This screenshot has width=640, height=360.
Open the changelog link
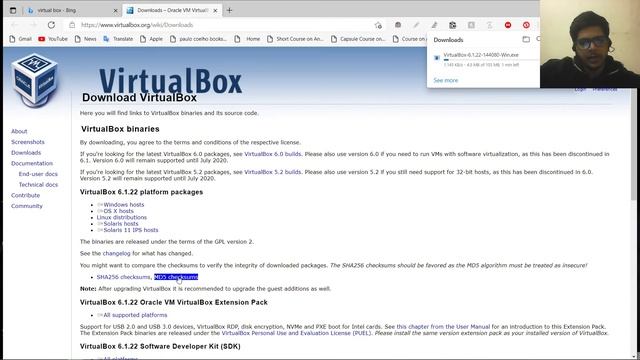coord(116,253)
